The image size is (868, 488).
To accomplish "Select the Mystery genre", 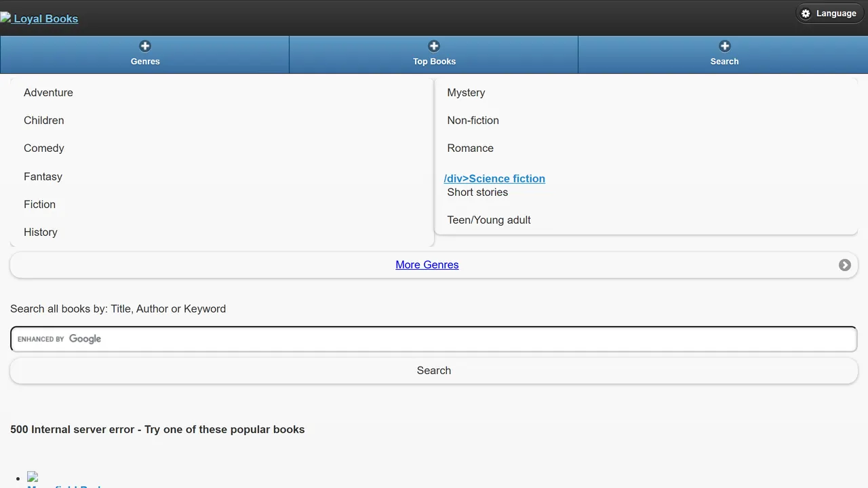I will point(466,93).
